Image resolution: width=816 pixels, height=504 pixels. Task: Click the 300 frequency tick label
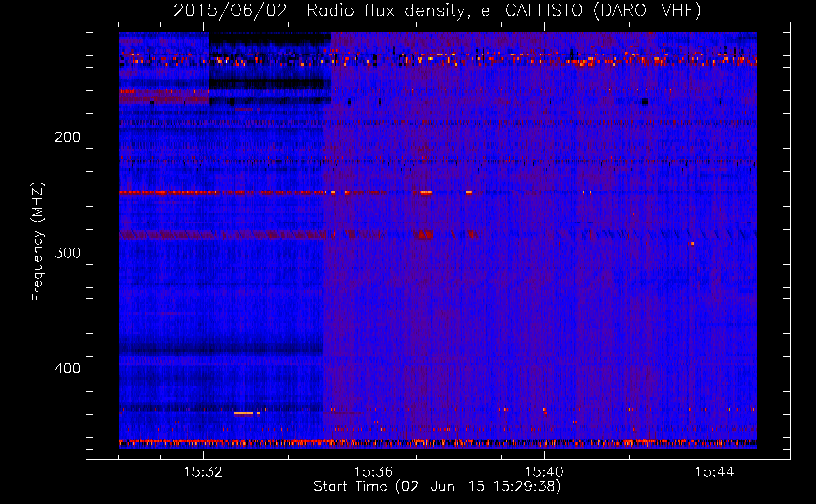pyautogui.click(x=68, y=253)
